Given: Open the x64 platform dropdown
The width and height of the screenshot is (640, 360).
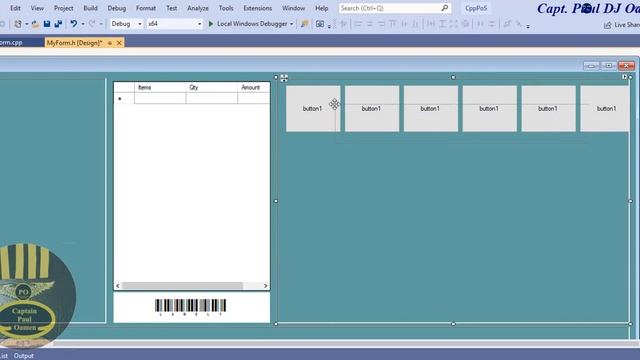Looking at the screenshot, I should coord(174,24).
